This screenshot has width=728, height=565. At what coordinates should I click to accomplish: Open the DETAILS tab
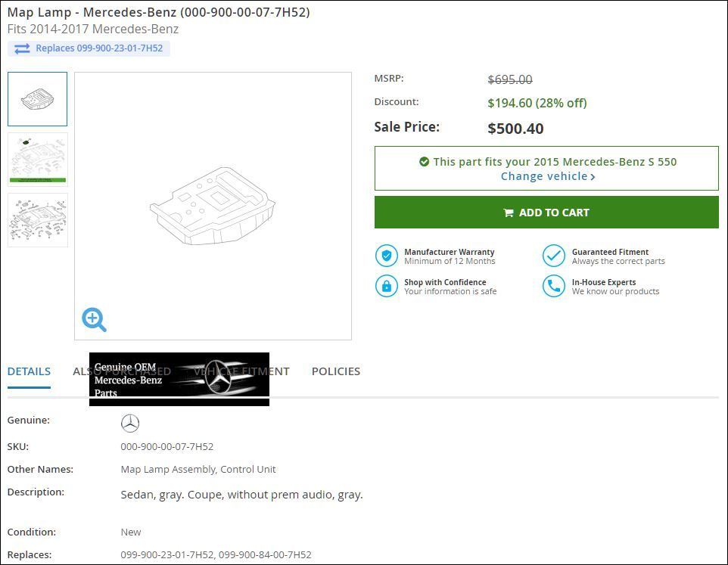[x=29, y=371]
